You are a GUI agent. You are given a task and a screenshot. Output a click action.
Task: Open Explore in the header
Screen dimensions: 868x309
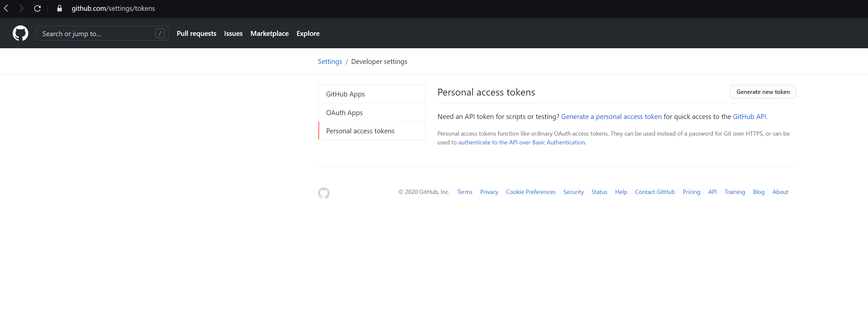(308, 33)
